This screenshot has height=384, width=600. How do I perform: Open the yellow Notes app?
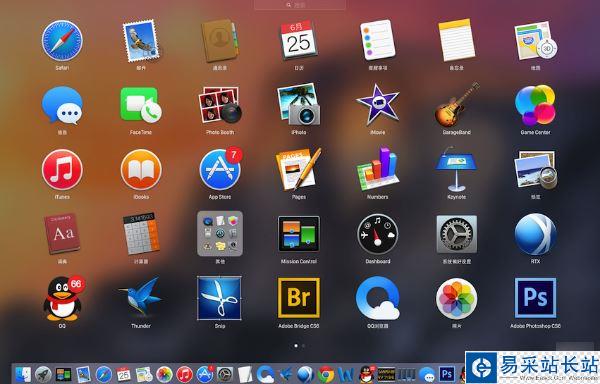pyautogui.click(x=457, y=41)
